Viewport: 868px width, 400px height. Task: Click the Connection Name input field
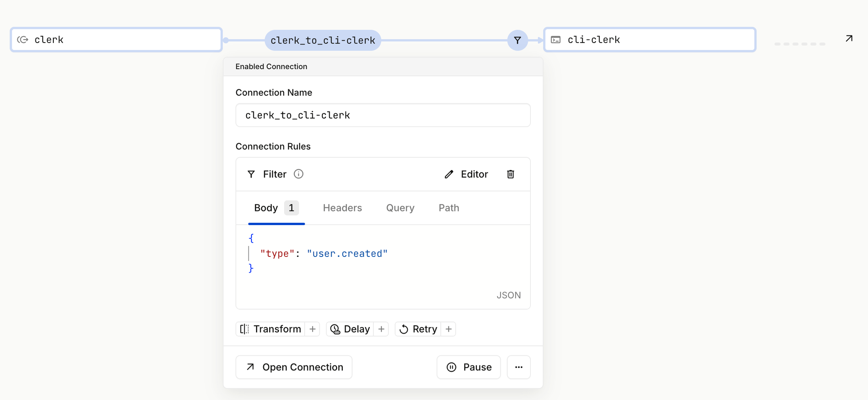tap(383, 115)
